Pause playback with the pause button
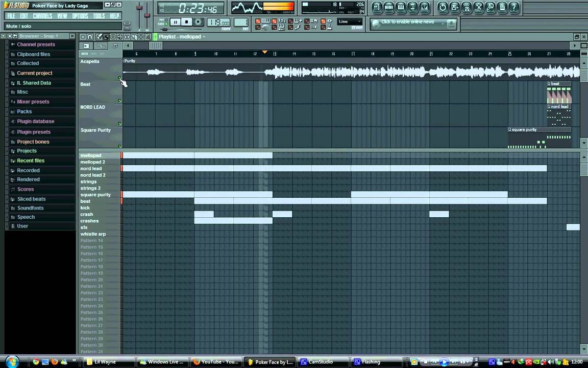Viewport: 588px width, 368px height. (x=175, y=22)
